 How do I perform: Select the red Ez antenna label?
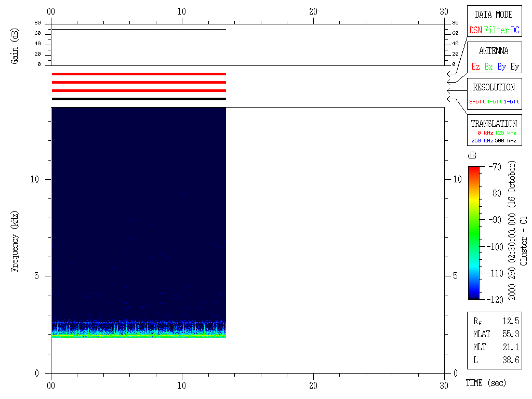point(476,66)
